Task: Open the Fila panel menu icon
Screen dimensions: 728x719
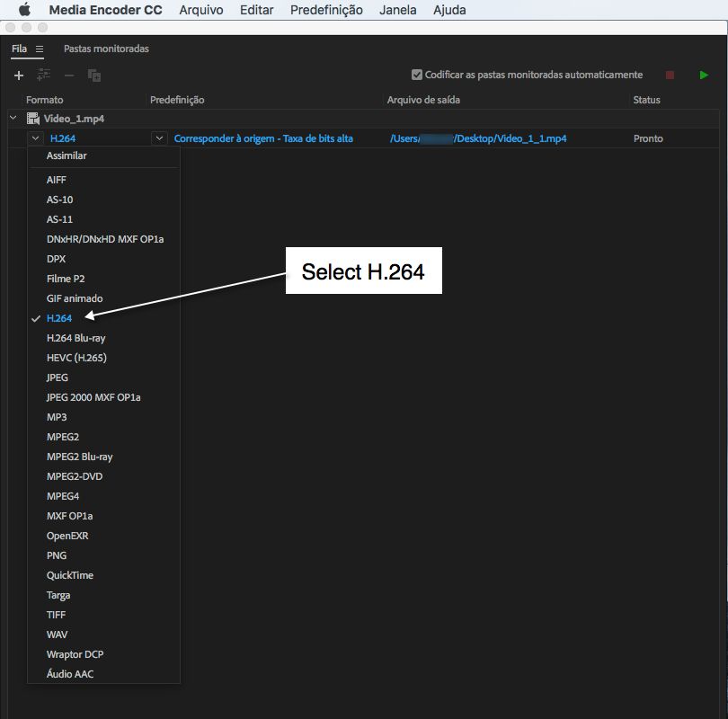Action: [x=40, y=49]
